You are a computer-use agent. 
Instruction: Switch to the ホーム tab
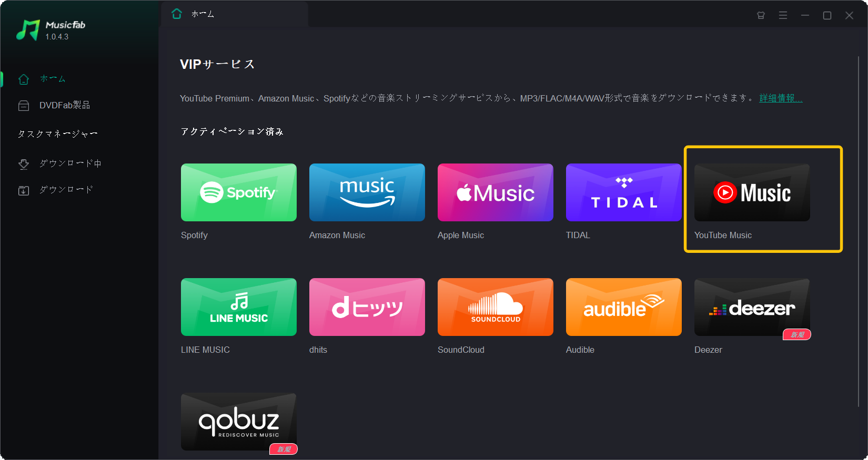(203, 14)
